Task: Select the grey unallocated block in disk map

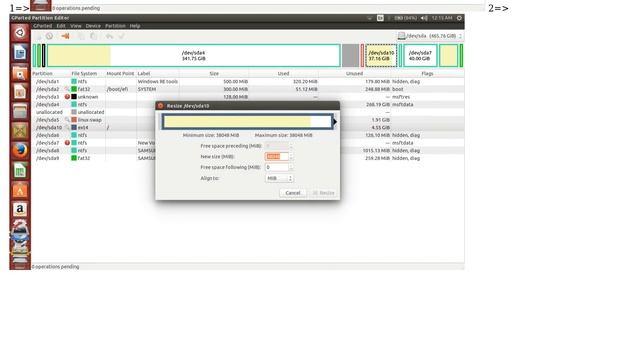Action: point(350,56)
